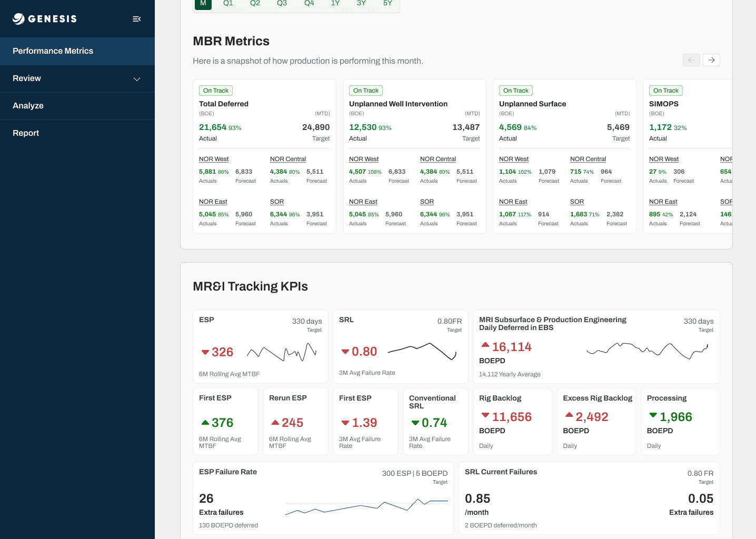This screenshot has width=756, height=539.
Task: Click Unplanned Well Intervention actual 12,530
Action: click(x=363, y=127)
